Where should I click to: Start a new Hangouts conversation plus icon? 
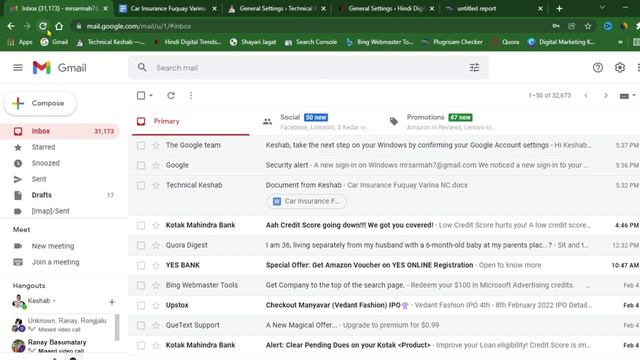coord(112,302)
